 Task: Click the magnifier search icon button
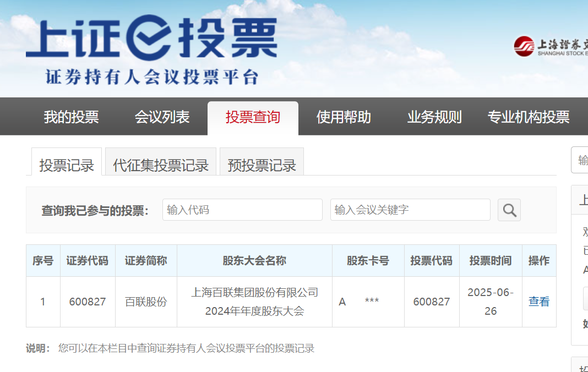[x=509, y=210]
